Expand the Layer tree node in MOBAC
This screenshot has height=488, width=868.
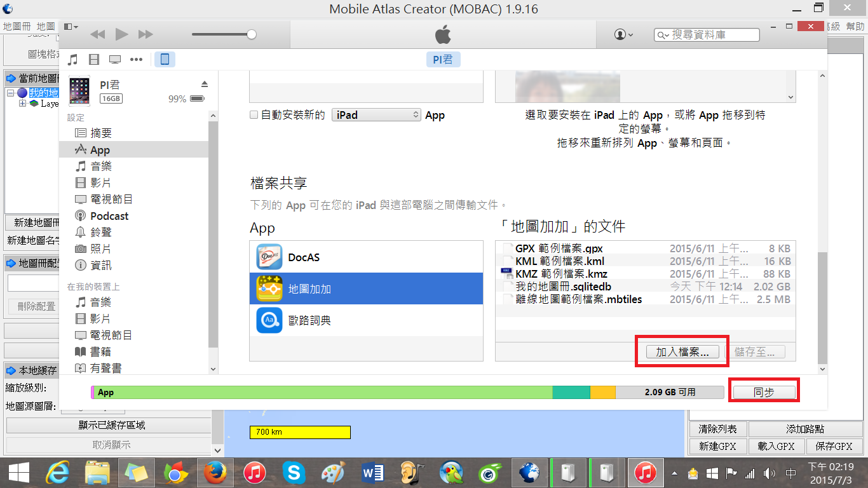pos(22,104)
